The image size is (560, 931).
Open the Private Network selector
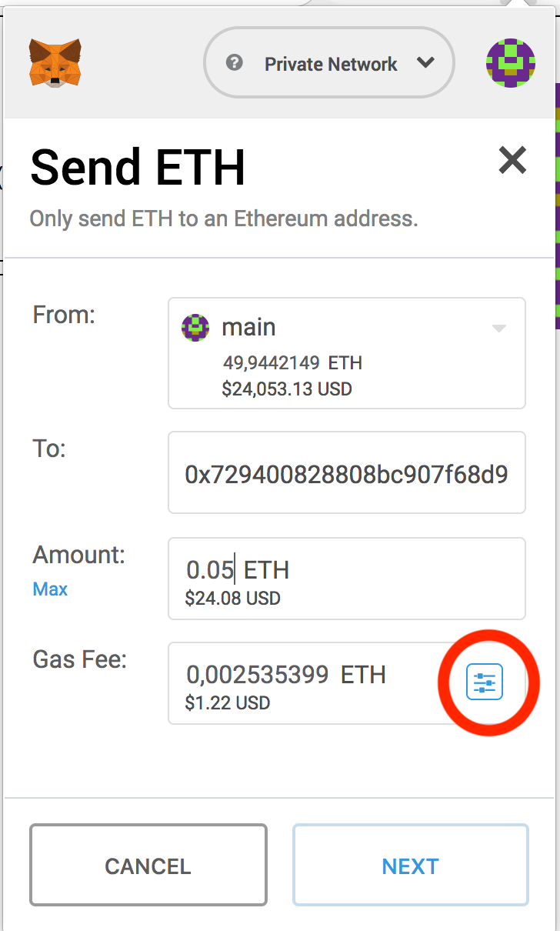pos(331,63)
